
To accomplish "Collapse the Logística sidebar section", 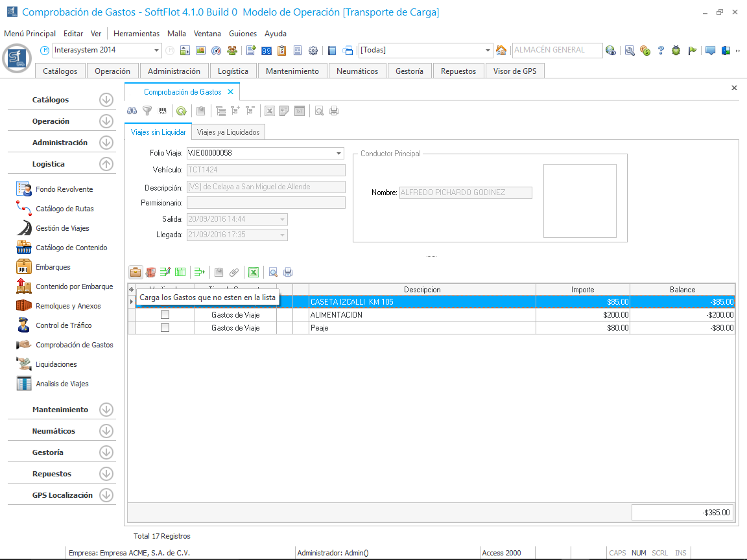I will pyautogui.click(x=106, y=164).
